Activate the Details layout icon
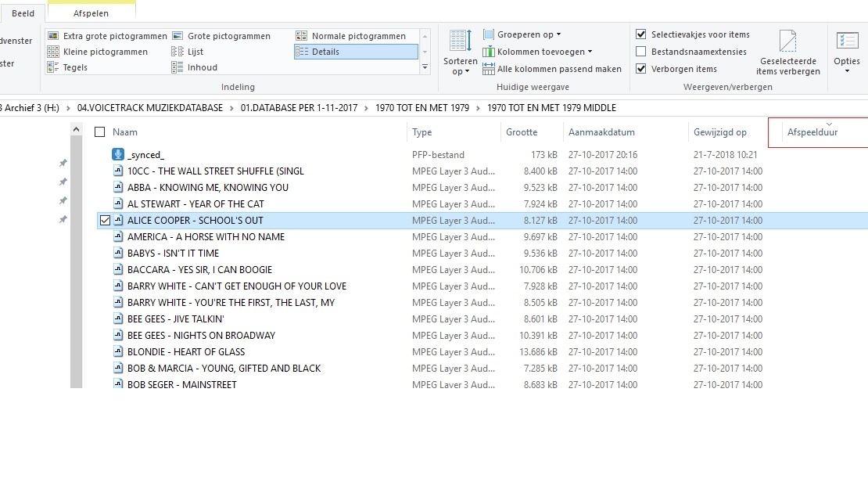Viewport: 868px width, 493px height. (303, 52)
